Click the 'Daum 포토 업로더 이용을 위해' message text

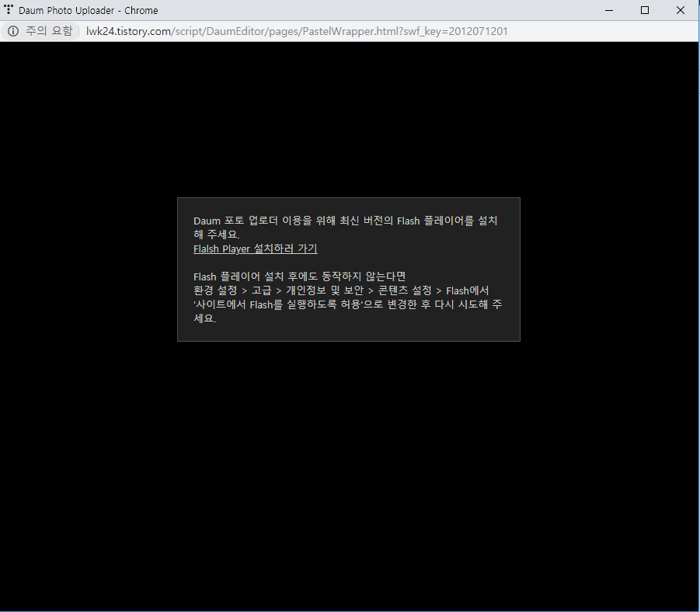tap(346, 228)
